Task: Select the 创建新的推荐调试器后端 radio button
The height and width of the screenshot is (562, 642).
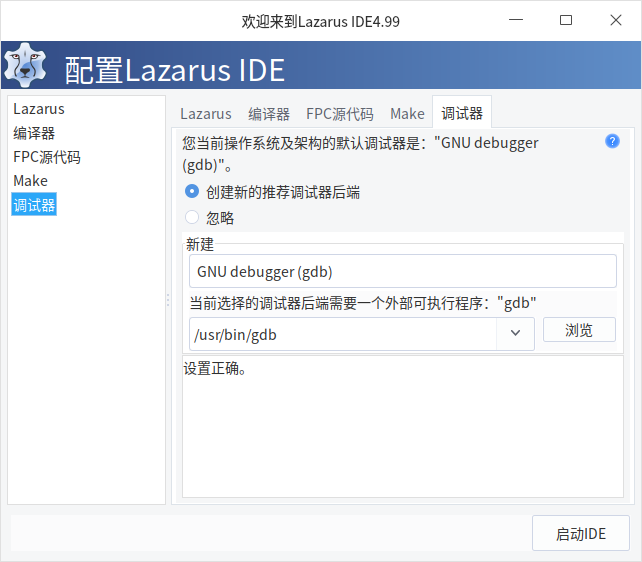Action: click(x=192, y=191)
